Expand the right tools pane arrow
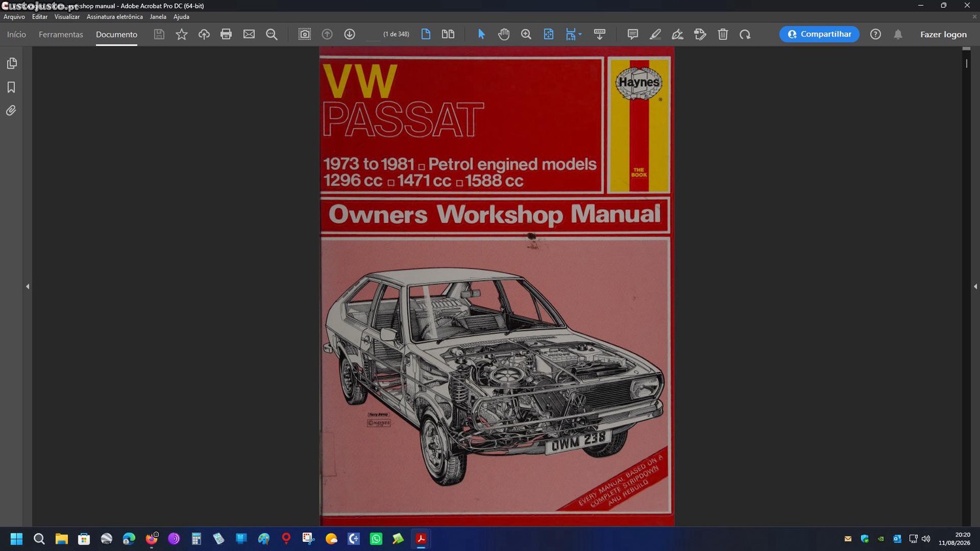This screenshot has height=551, width=980. [975, 286]
